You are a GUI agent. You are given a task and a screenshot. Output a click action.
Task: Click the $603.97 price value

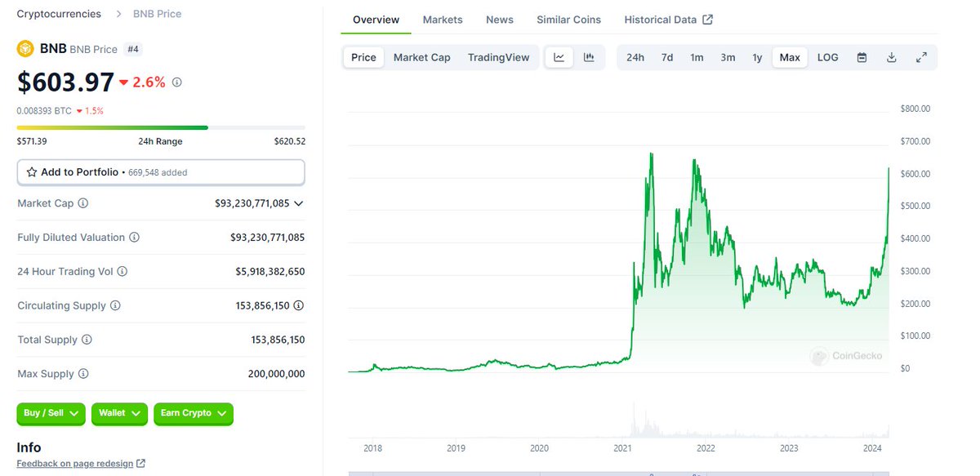coord(65,82)
